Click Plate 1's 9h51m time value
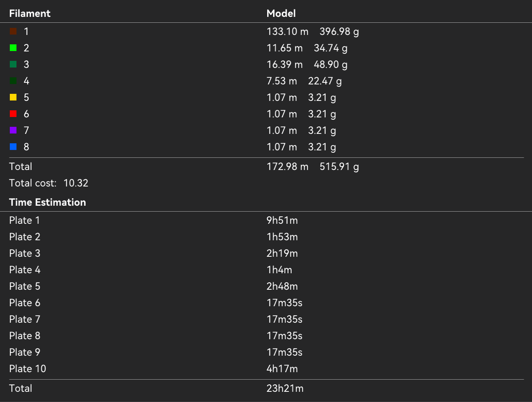Screen dimensions: 532x402 [x=282, y=220]
